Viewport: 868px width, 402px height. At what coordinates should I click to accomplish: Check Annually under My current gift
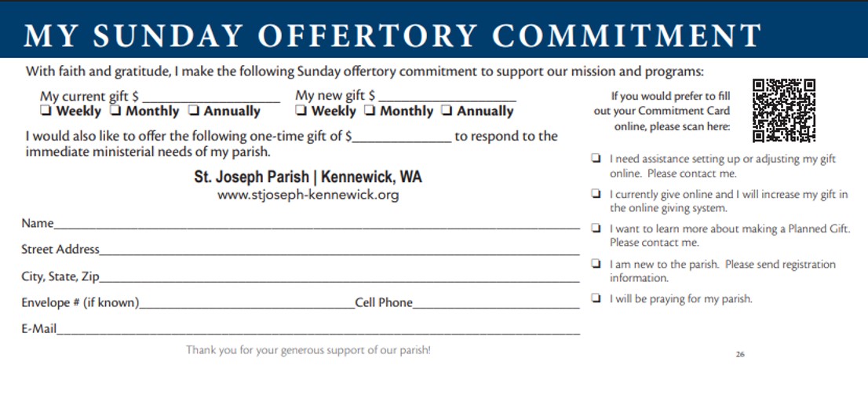(194, 111)
